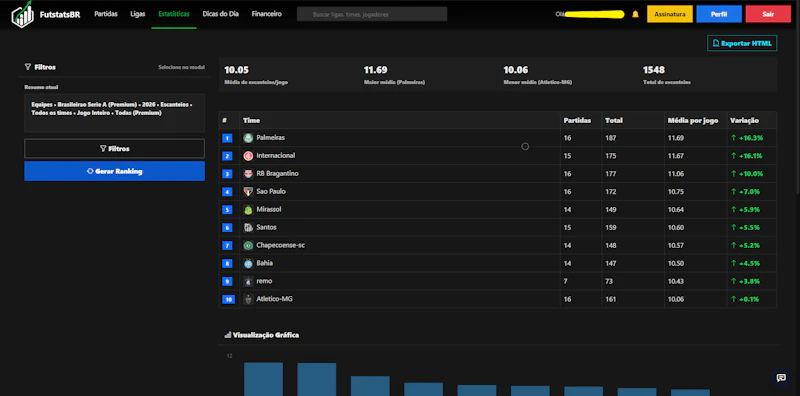Click the Internacional team name
Viewport: 800px width, 396px height.
[276, 156]
